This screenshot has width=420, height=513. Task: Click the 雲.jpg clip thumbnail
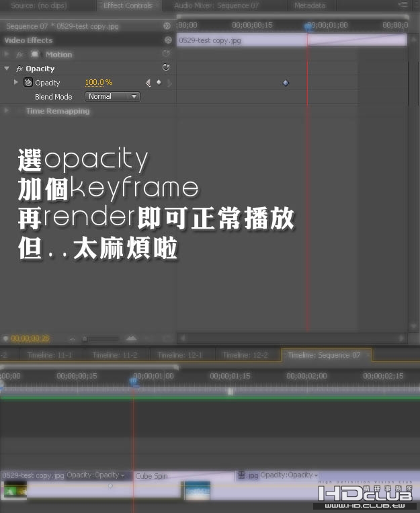point(198,490)
